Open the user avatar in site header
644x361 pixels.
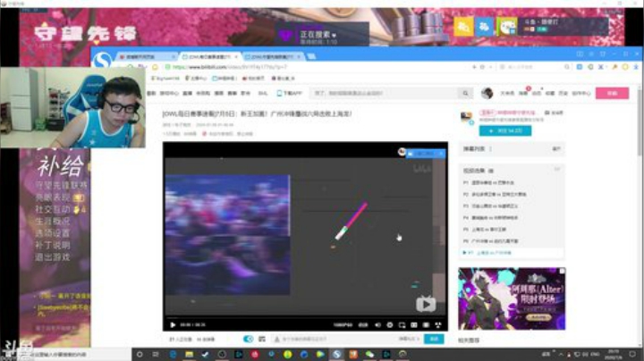(x=487, y=93)
